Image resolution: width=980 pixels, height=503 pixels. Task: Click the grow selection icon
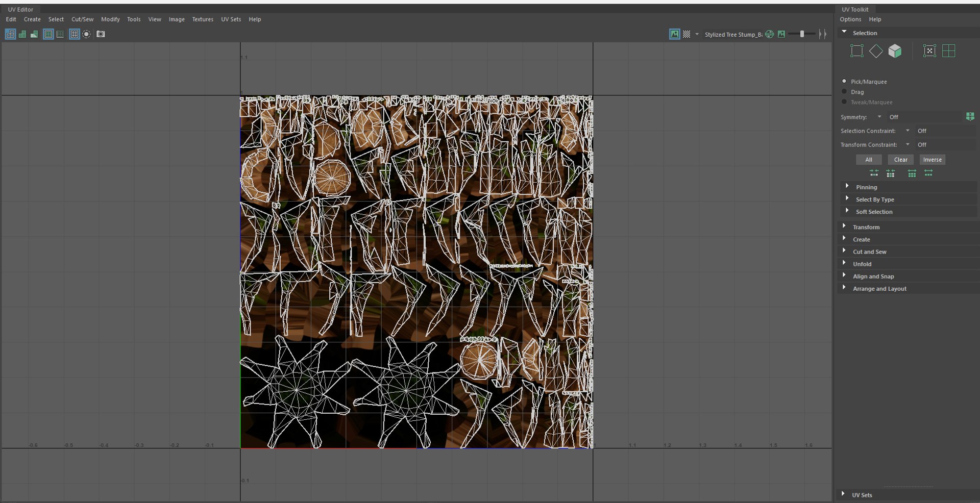coord(912,173)
